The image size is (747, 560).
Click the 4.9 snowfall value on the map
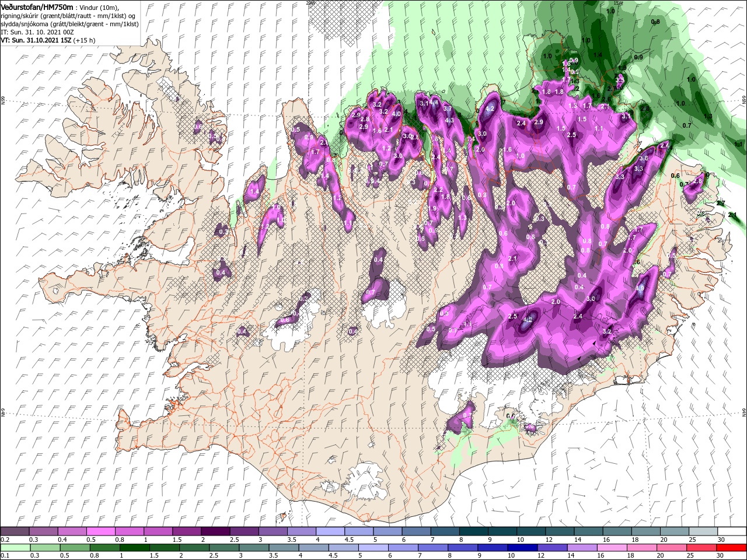click(x=640, y=288)
